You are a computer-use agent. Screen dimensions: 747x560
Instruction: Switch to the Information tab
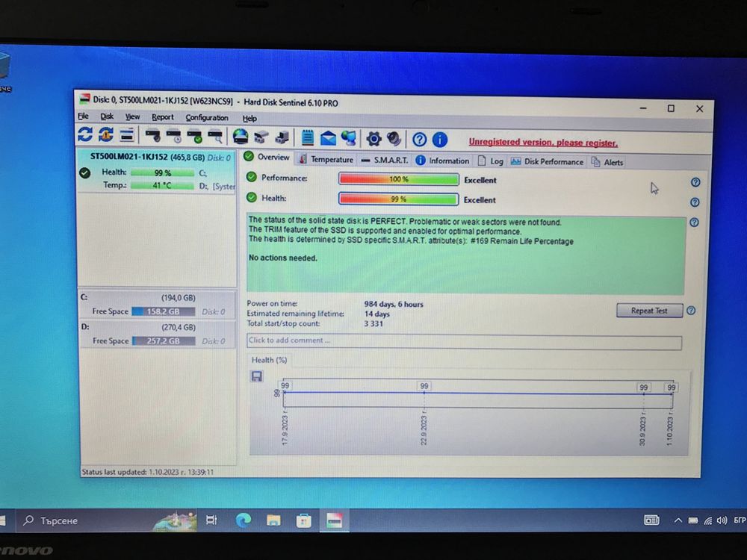click(x=442, y=161)
